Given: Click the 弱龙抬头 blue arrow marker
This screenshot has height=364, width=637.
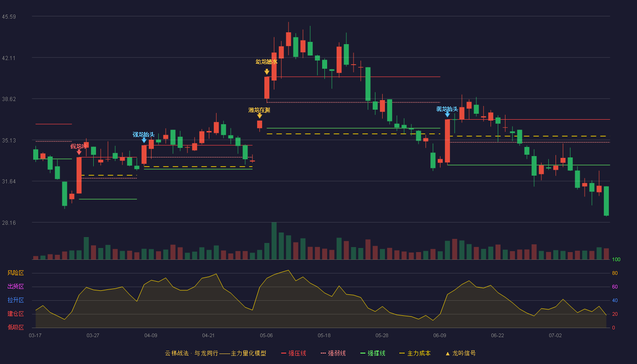Looking at the screenshot, I should (447, 114).
